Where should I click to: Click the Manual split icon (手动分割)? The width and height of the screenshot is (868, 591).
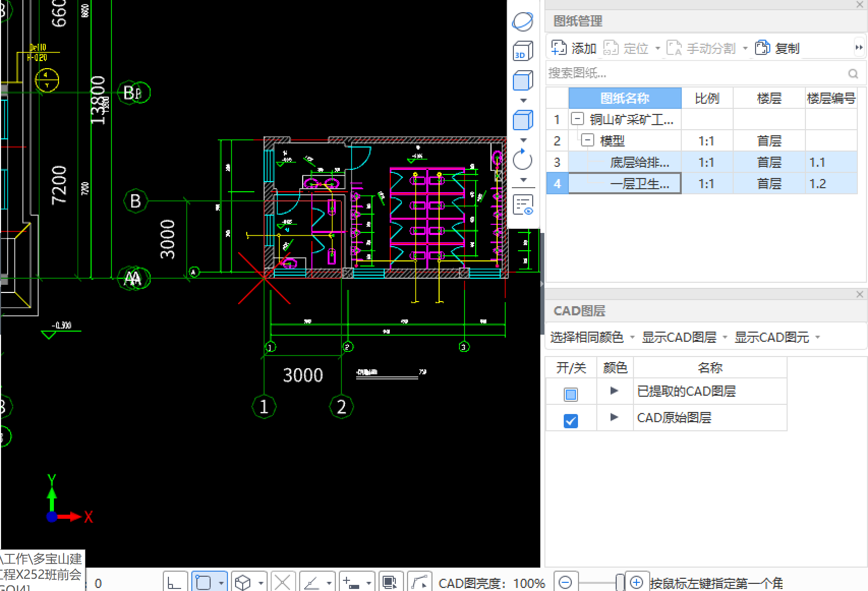(x=674, y=48)
